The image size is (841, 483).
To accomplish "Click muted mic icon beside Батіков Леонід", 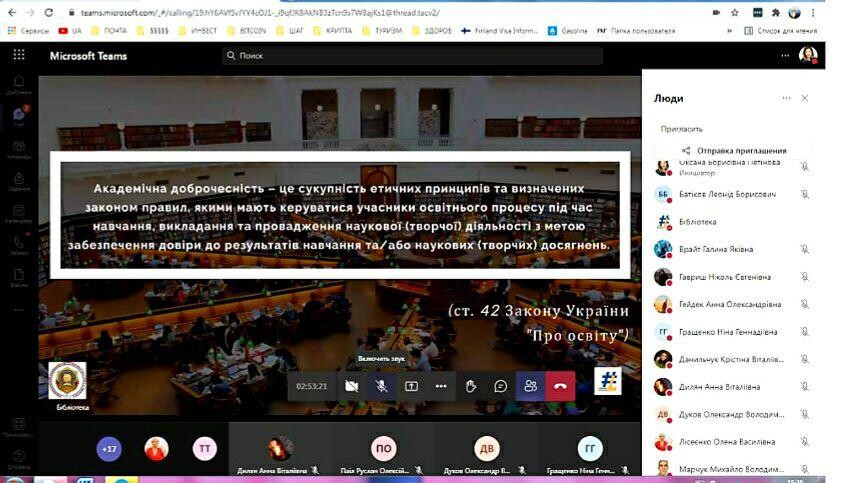I will (805, 194).
